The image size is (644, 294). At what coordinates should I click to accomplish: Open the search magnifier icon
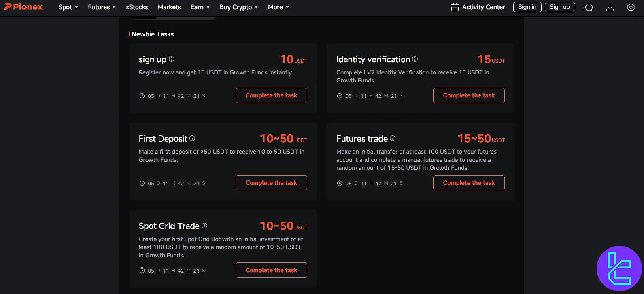point(589,7)
